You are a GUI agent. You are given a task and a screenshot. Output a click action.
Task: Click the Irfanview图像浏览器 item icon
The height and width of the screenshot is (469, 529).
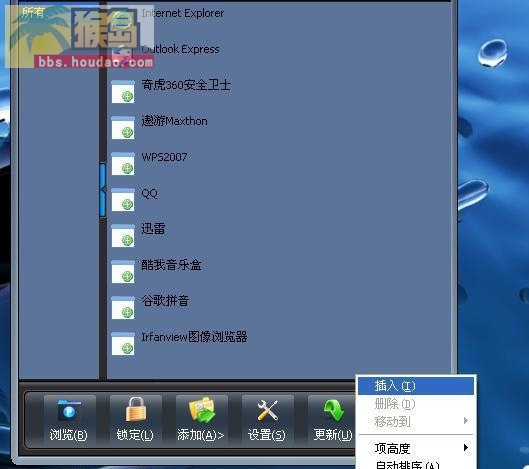click(123, 344)
